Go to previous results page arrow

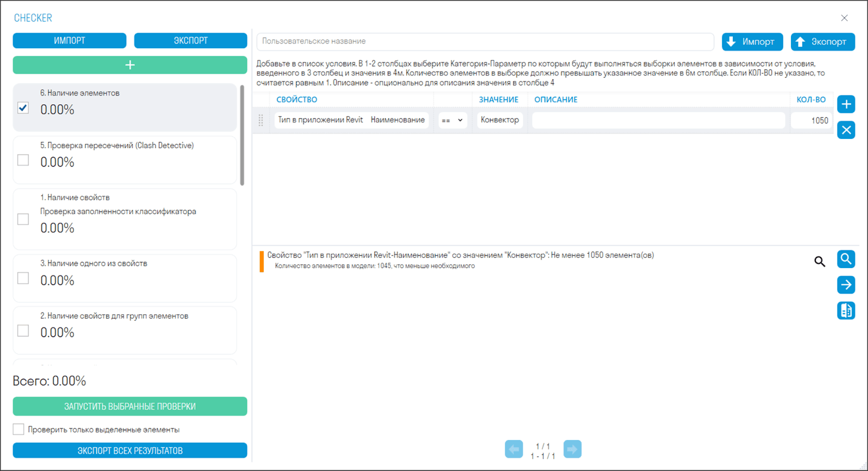point(514,449)
